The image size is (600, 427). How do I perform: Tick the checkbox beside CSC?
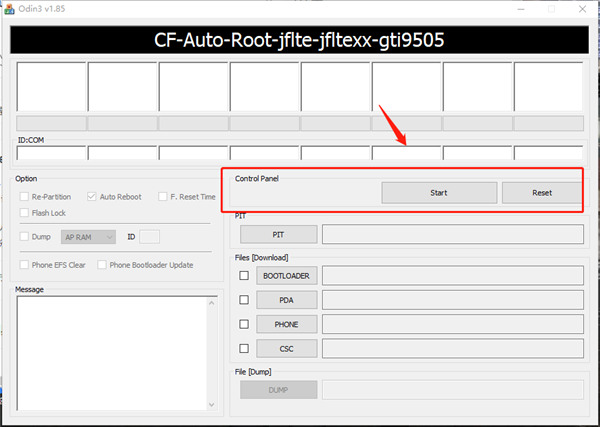tap(244, 349)
